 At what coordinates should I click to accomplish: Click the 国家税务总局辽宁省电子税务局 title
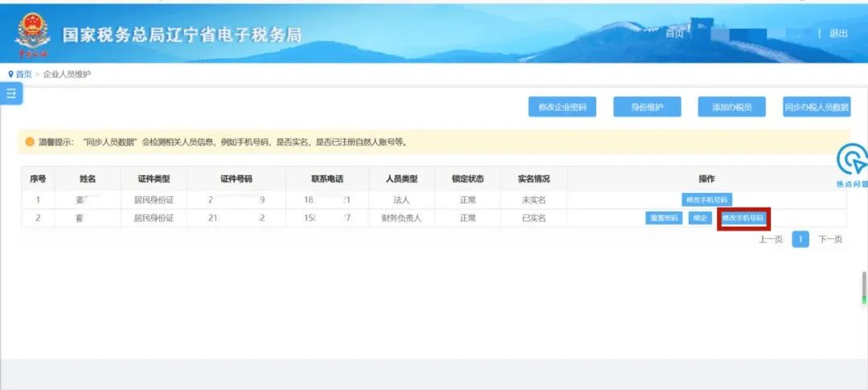pos(182,35)
